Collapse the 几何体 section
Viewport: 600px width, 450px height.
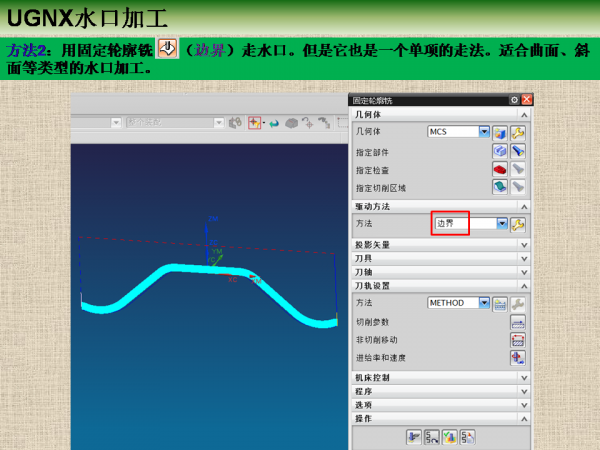[x=524, y=115]
